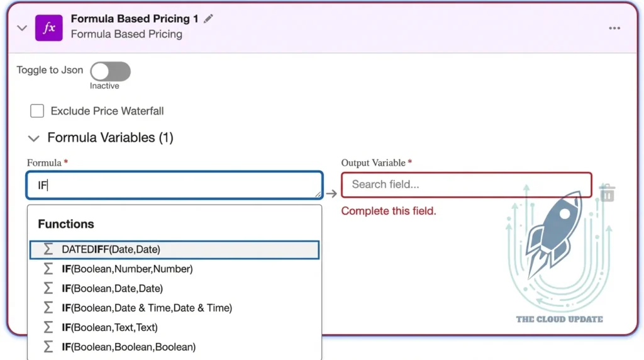Select IF(Boolean,Date & Time,Date & Time) option

(x=147, y=308)
